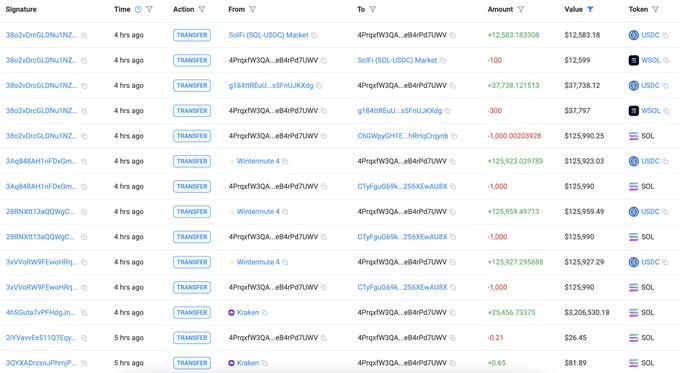This screenshot has width=680, height=373.
Task: Copy the first Wintermute 4 address
Action: 285,161
